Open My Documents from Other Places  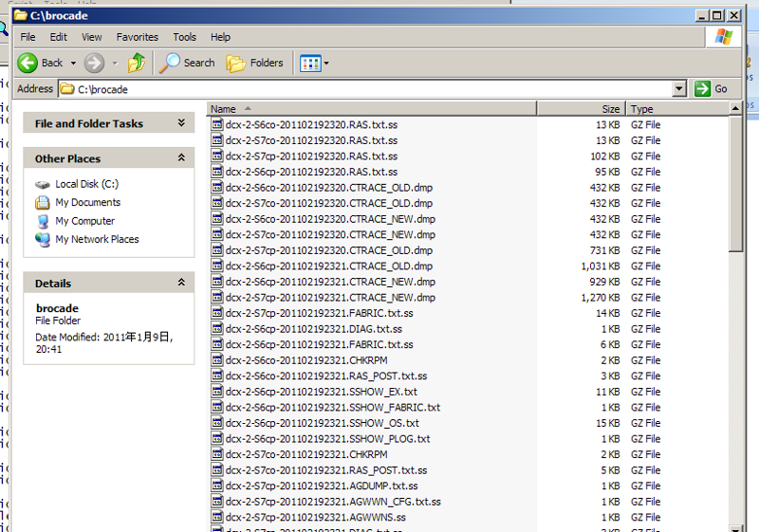pyautogui.click(x=87, y=202)
